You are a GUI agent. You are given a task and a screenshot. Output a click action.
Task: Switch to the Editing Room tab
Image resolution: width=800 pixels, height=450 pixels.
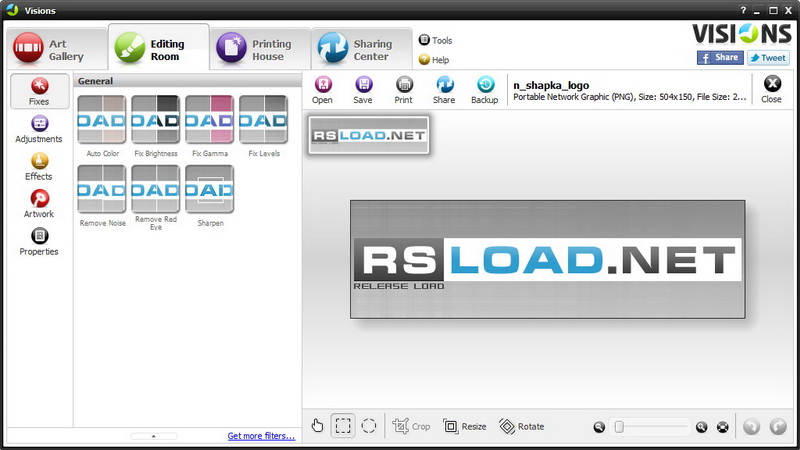(x=158, y=48)
